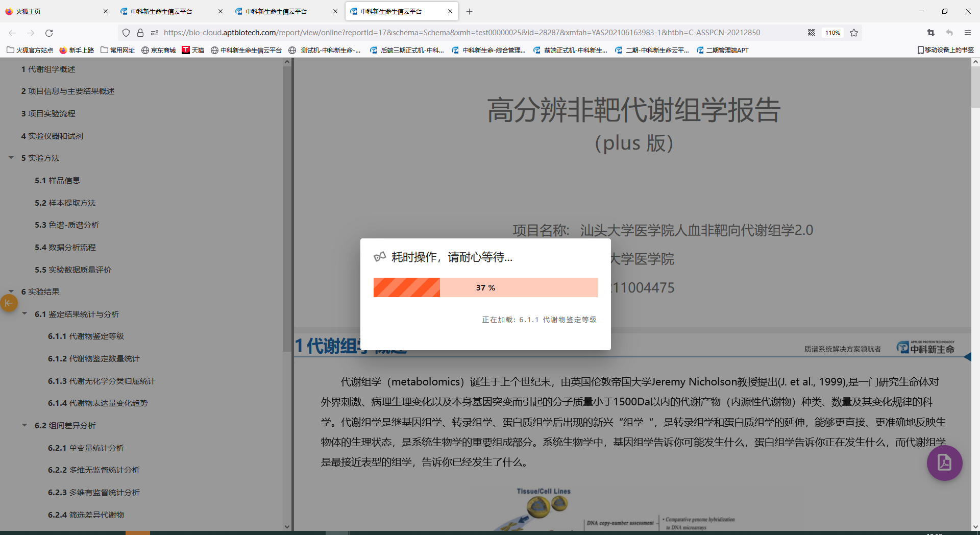Click the undo arrow icon in the toolbar
Screen dimensions: 980x535
(x=949, y=33)
